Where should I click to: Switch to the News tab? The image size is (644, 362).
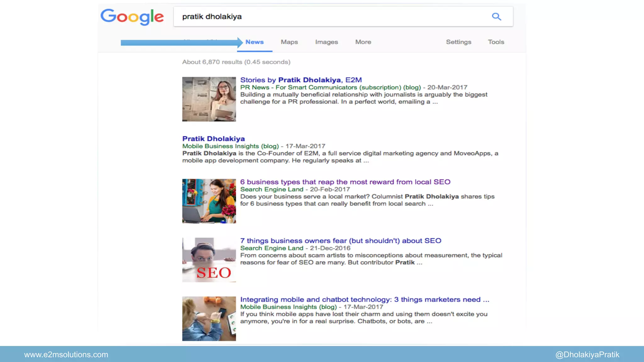254,42
